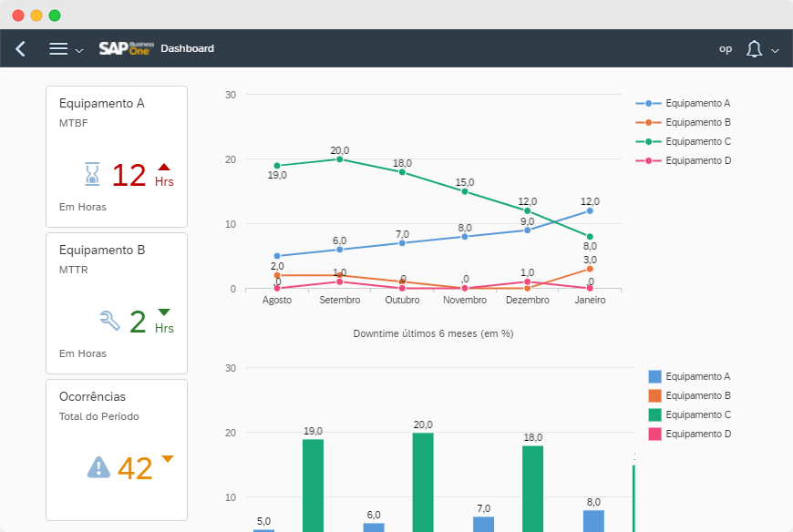Click the Equipamento C Novembro point 15,0
The width and height of the screenshot is (793, 532).
pyautogui.click(x=465, y=191)
